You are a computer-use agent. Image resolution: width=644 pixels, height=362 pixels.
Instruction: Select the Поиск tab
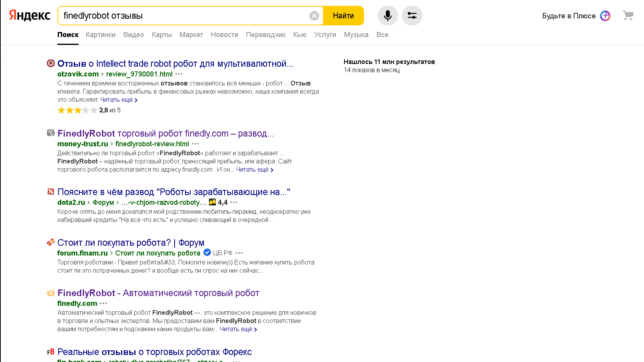[x=68, y=35]
